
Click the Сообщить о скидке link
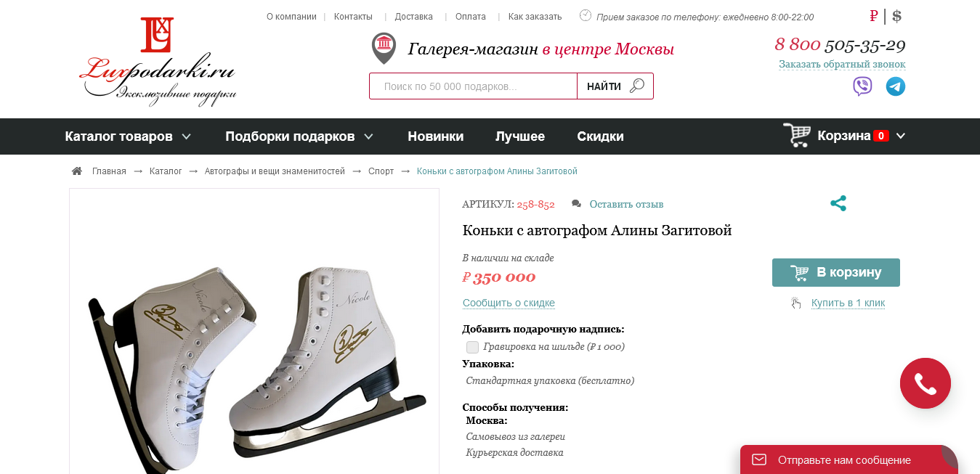coord(509,303)
